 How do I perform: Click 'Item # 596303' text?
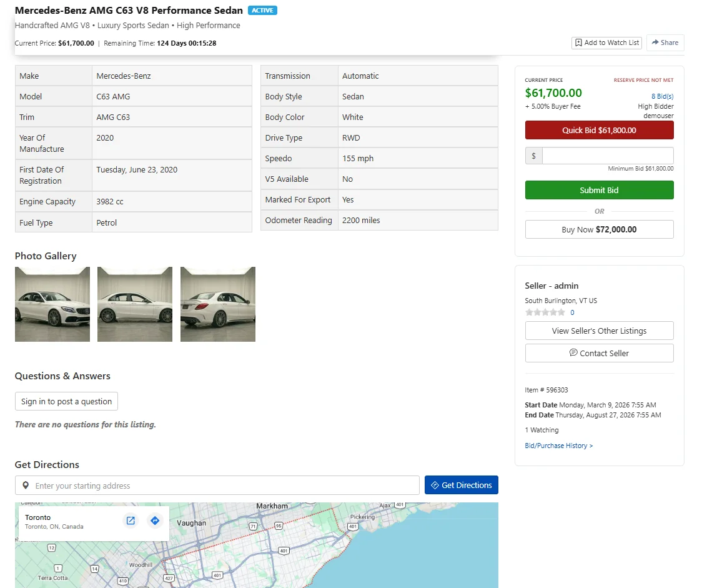[x=546, y=390]
